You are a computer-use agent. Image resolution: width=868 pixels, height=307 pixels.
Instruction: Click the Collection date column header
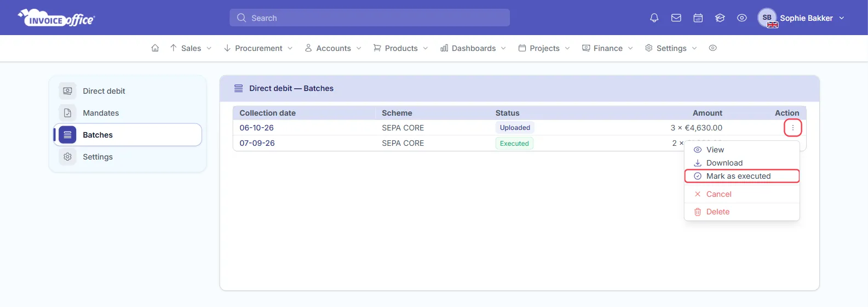(x=267, y=113)
